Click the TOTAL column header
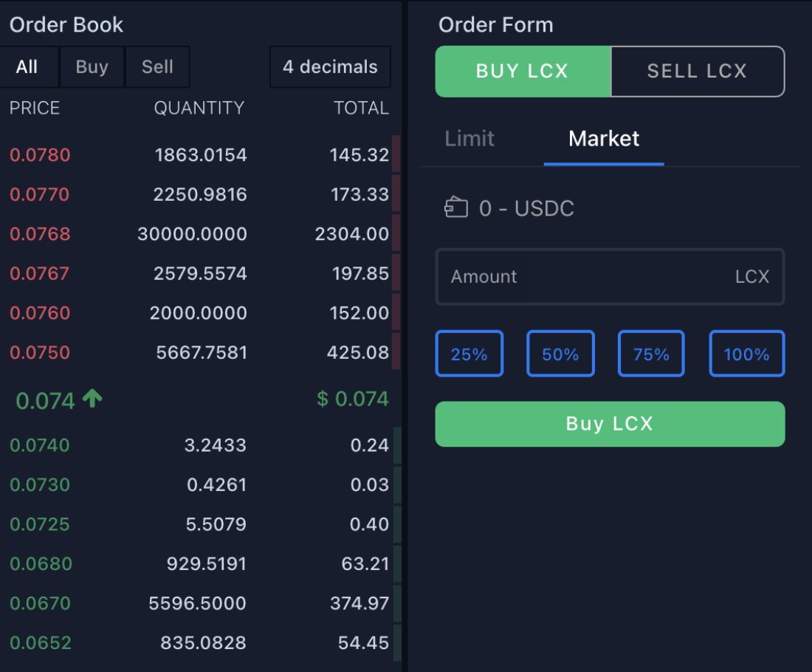 pyautogui.click(x=361, y=108)
